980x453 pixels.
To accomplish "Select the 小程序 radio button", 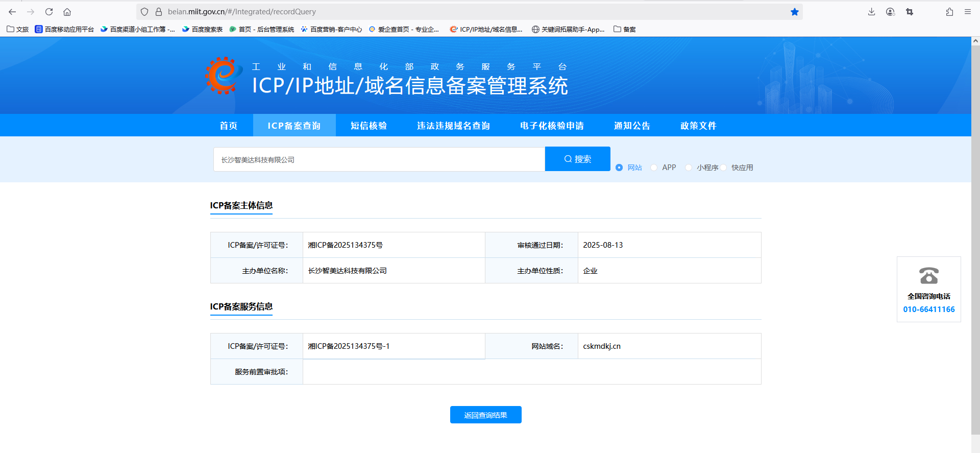I will pos(689,168).
